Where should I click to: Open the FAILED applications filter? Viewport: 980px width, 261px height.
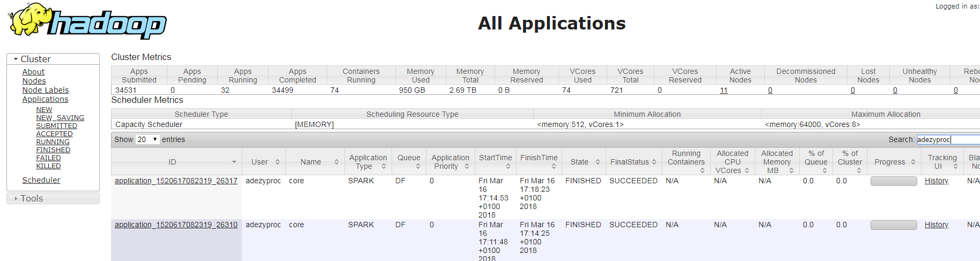[x=48, y=158]
